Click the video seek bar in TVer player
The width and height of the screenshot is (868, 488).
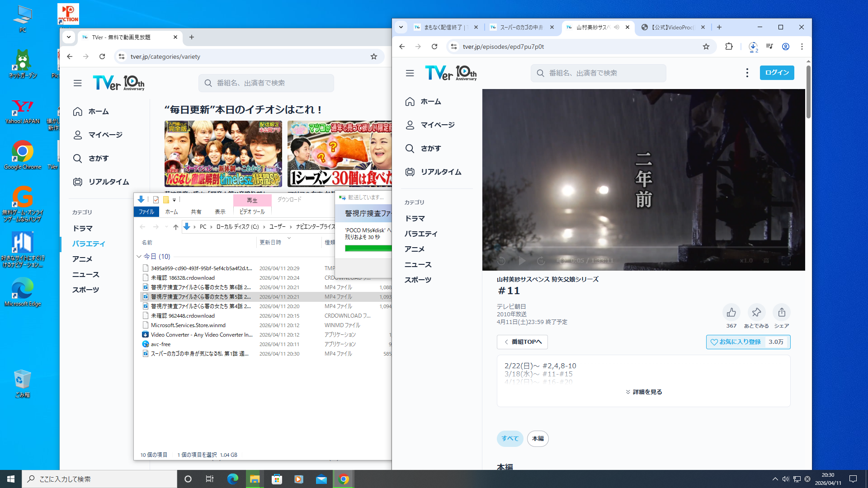tap(643, 248)
